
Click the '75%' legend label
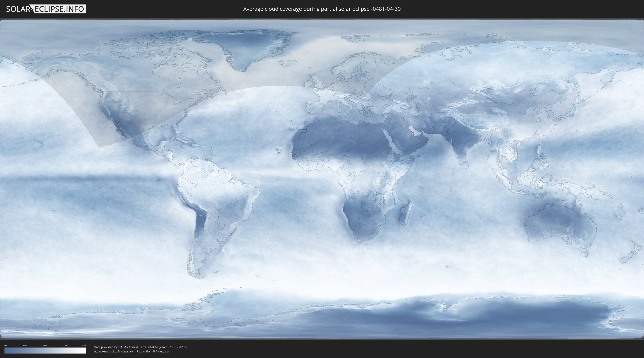point(65,345)
